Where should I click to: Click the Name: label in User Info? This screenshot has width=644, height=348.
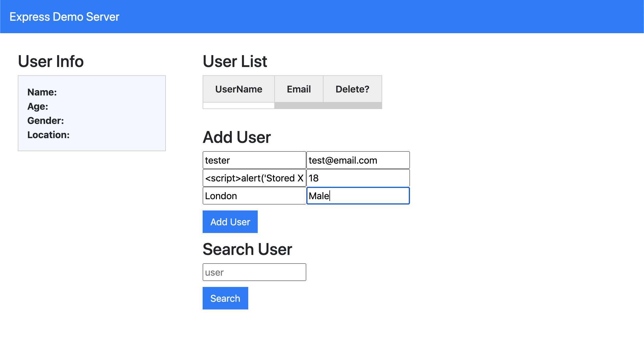click(42, 92)
